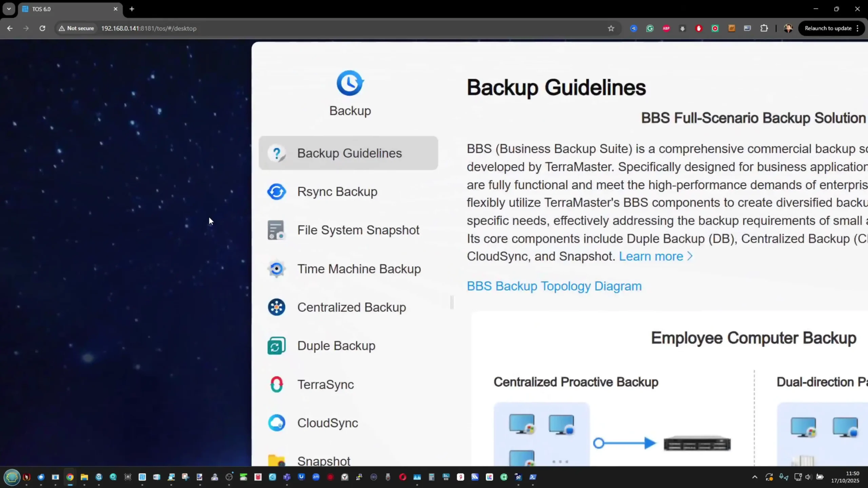Viewport: 868px width, 488px height.
Task: Select the Duple Backup icon
Action: tap(276, 346)
